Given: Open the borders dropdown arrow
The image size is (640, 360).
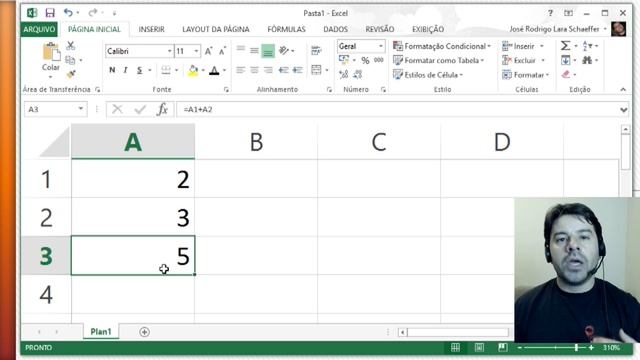Looking at the screenshot, I should 176,70.
